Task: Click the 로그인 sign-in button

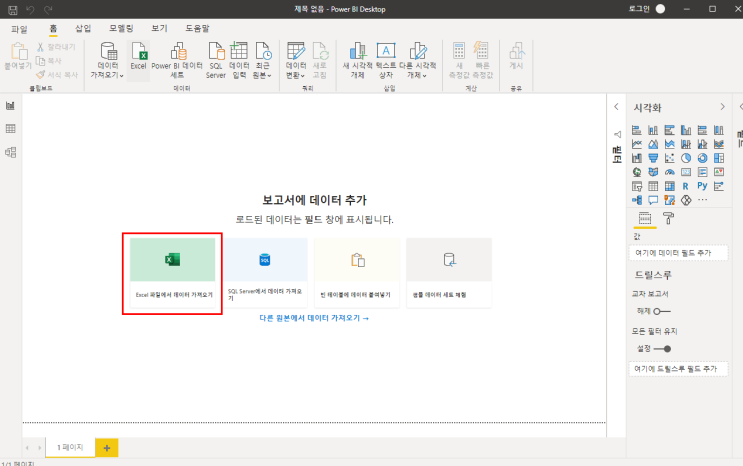Action: pos(647,9)
